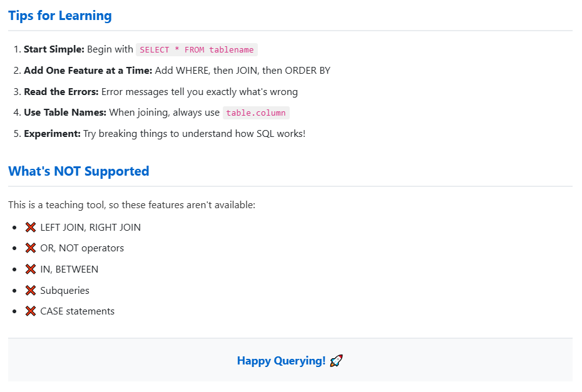Click the table.column code snippet
This screenshot has width=582, height=392.
click(256, 113)
